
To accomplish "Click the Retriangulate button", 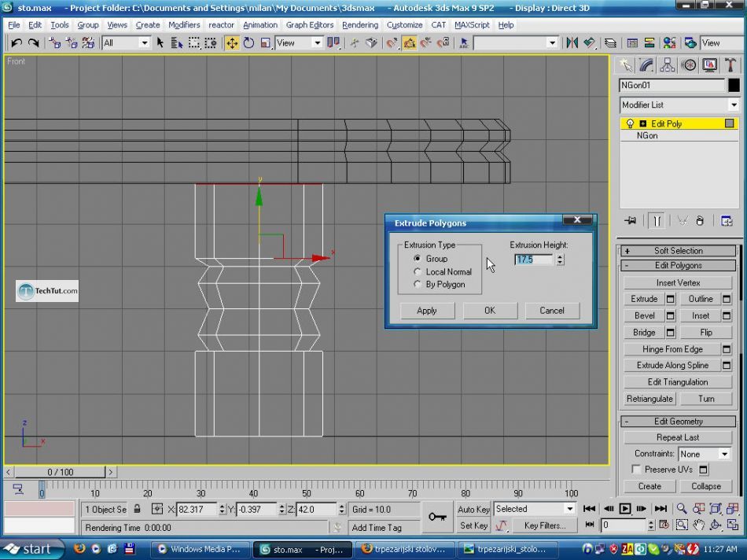I will 649,399.
